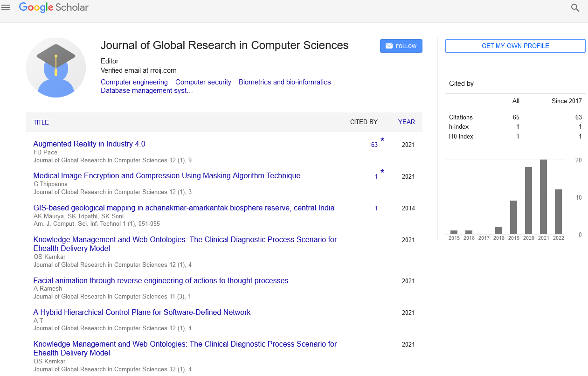Open the Computer security interest link

click(x=203, y=82)
